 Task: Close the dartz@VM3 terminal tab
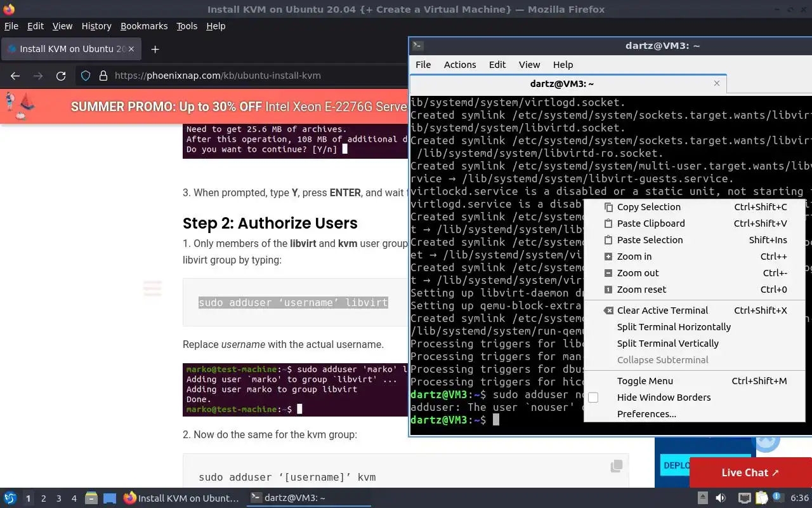(717, 83)
